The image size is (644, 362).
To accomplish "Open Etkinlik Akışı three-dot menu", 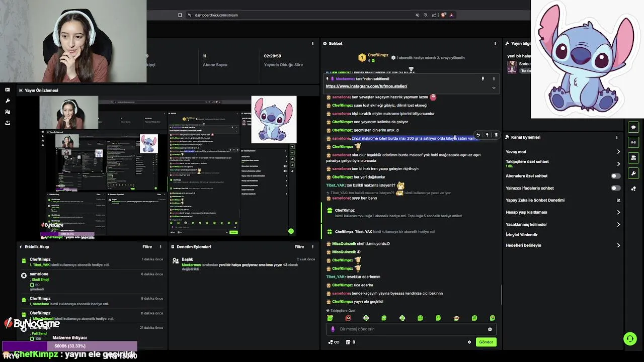I will pos(160,247).
